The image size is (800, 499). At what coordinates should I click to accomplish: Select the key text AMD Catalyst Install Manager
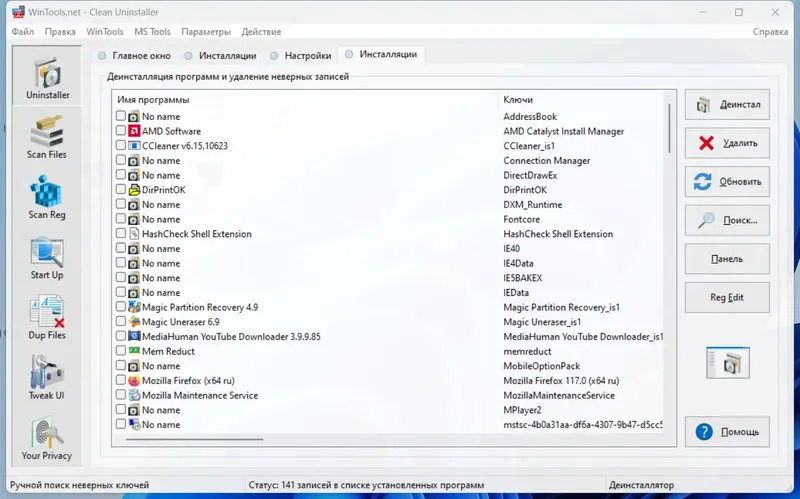563,131
